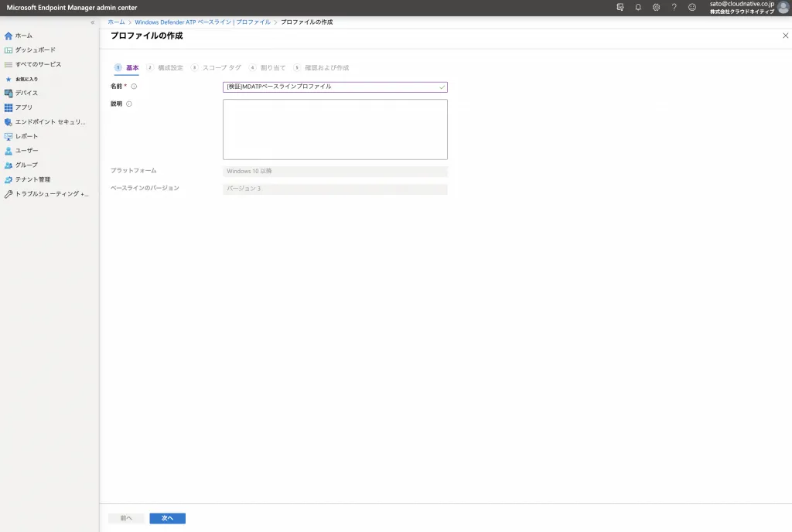792x532 pixels.
Task: Collapse the left sidebar with chevrons
Action: point(93,22)
